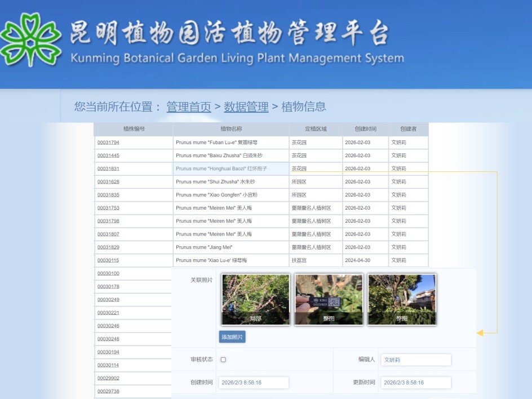The height and width of the screenshot is (399, 532).
Task: Open the 管理首页 breadcrumb link
Action: [x=188, y=107]
